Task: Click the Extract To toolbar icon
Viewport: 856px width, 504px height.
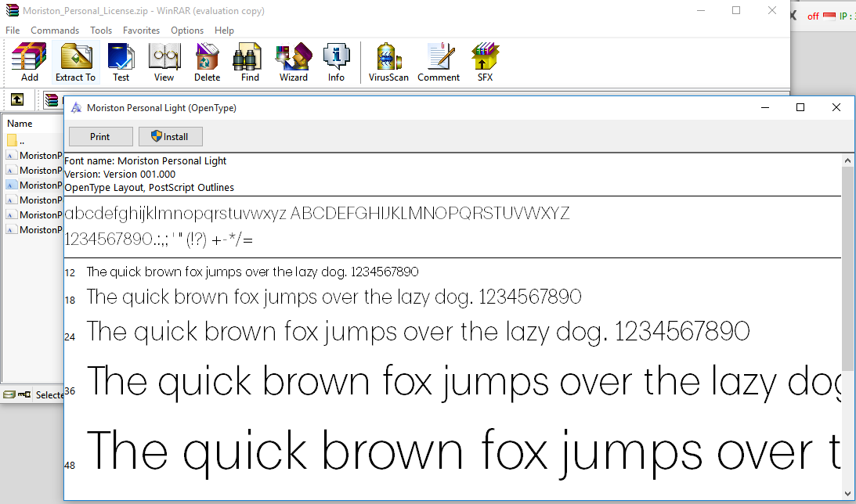Action: point(75,63)
